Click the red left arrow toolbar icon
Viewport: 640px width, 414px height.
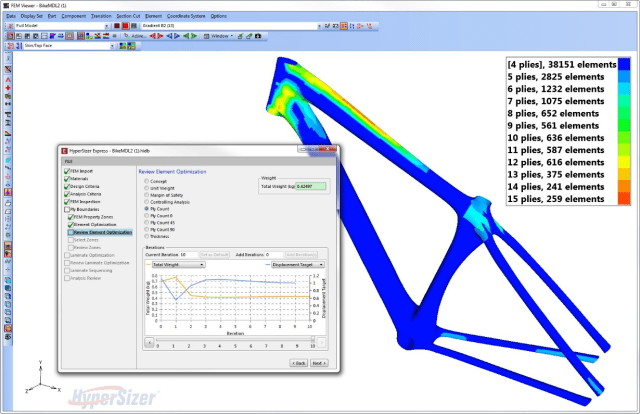(153, 36)
